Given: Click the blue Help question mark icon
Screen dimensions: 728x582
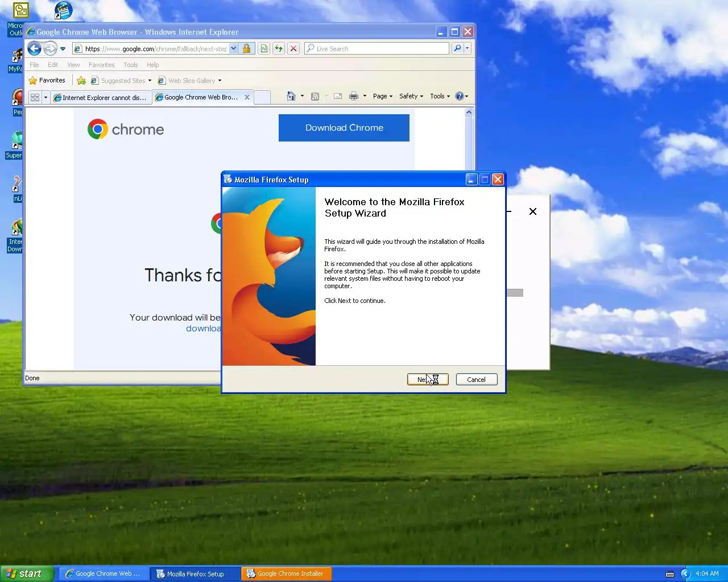Looking at the screenshot, I should pos(460,96).
